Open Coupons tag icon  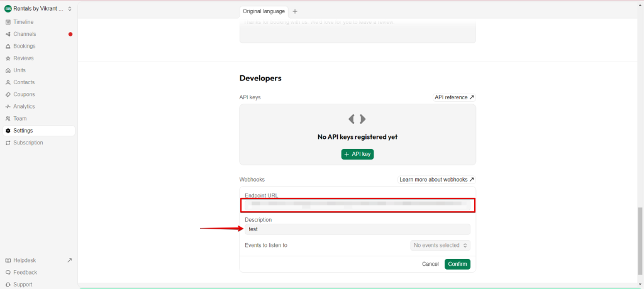click(8, 94)
